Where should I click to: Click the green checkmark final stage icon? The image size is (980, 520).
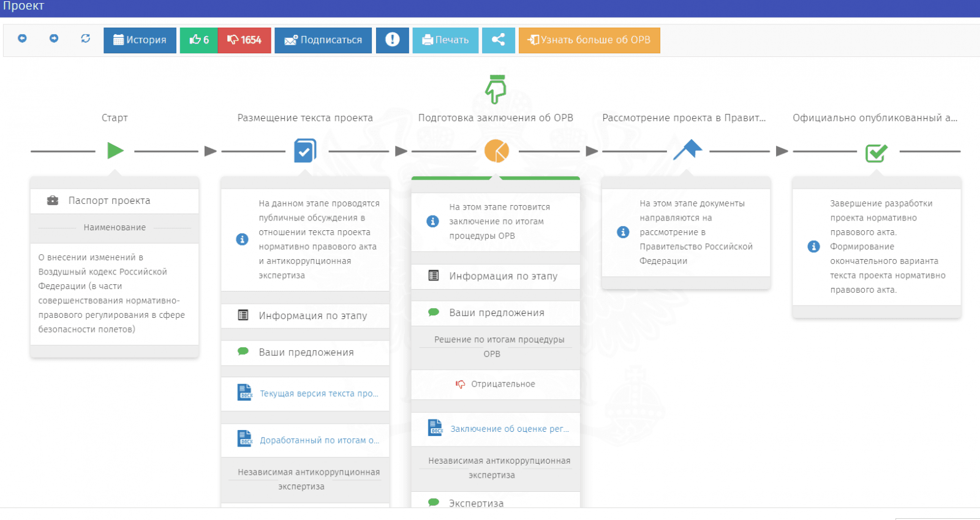[x=876, y=153]
